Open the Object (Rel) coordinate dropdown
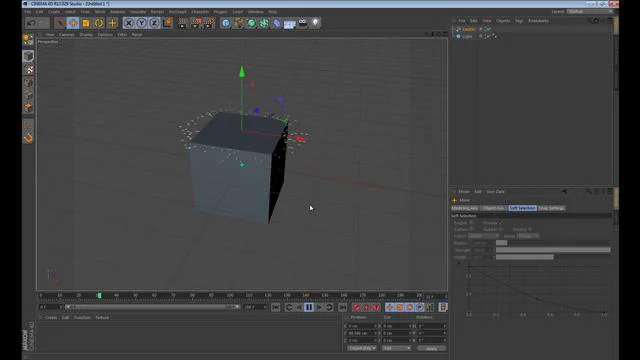Image resolution: width=640 pixels, height=360 pixels. (x=362, y=348)
